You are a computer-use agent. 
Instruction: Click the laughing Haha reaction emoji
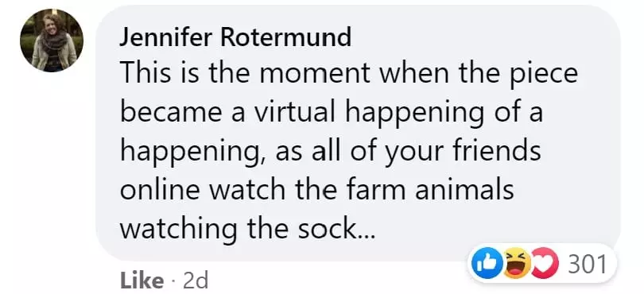point(516,264)
